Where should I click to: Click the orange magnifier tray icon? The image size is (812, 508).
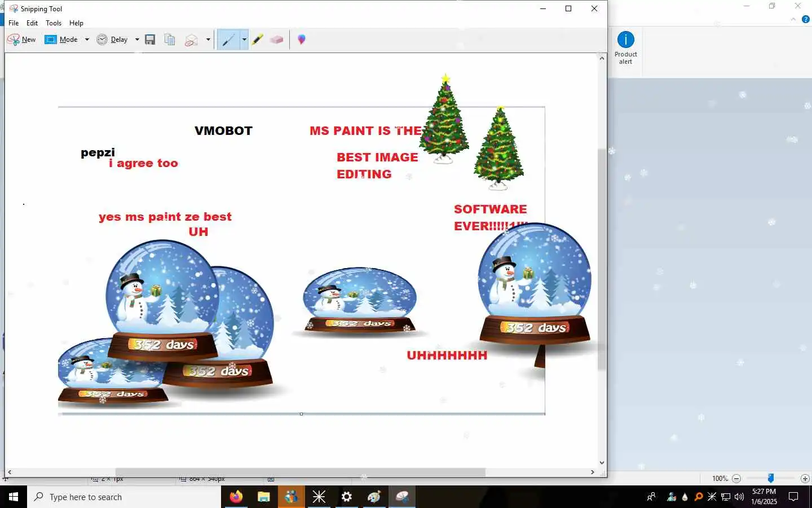pos(699,497)
